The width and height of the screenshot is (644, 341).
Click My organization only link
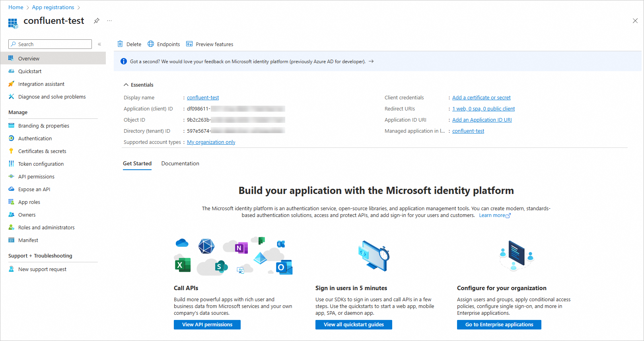[x=211, y=142]
